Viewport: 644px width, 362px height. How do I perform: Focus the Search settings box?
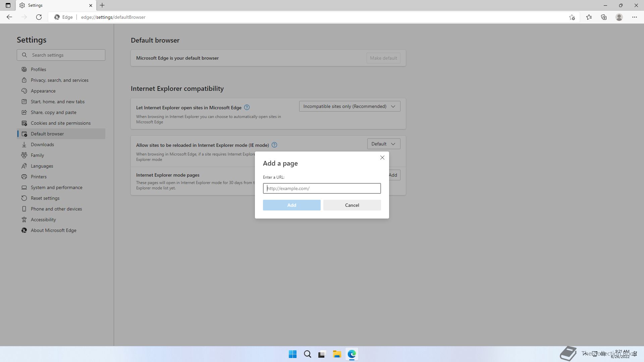coord(61,55)
